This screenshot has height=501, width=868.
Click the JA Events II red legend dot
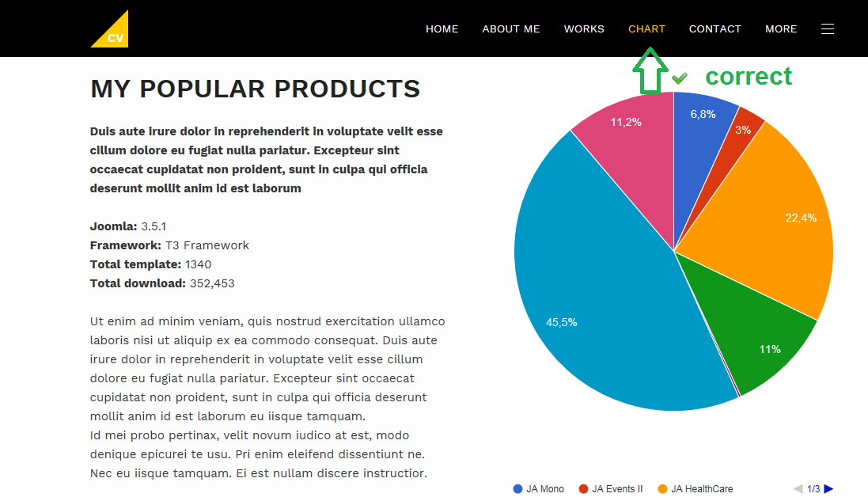point(584,489)
